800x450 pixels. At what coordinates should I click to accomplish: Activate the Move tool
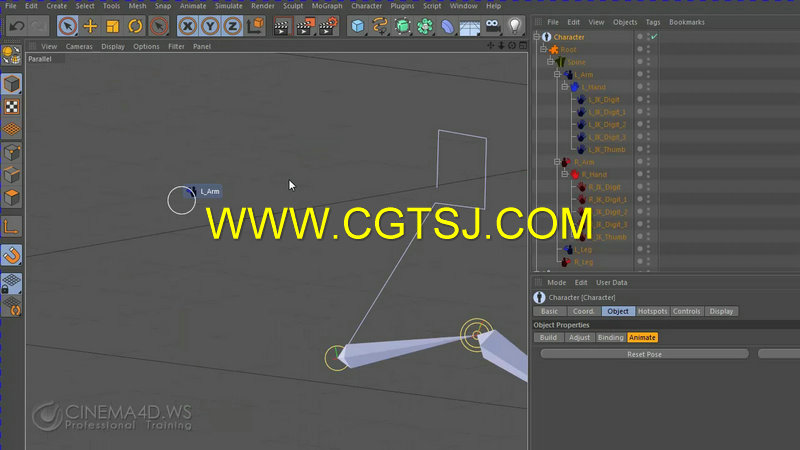90,26
